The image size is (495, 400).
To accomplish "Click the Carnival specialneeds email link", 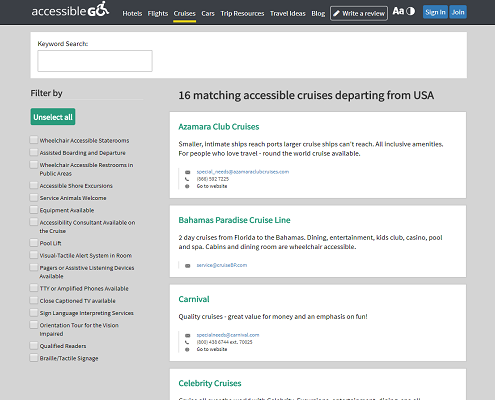I will [x=228, y=335].
